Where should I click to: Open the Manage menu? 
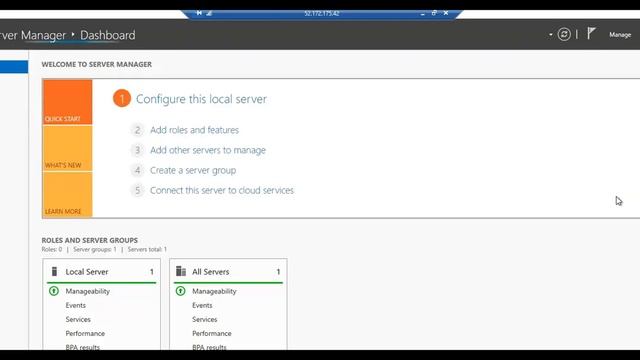tap(620, 35)
